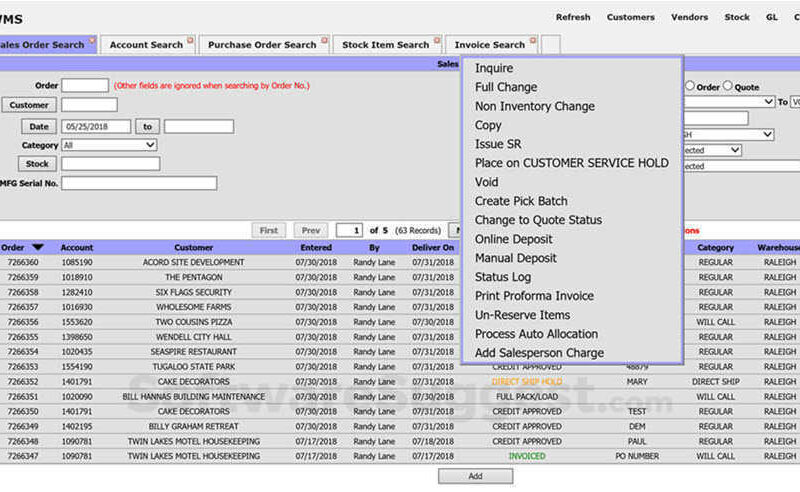Click customer TUGALOO STATE PARK

click(193, 367)
